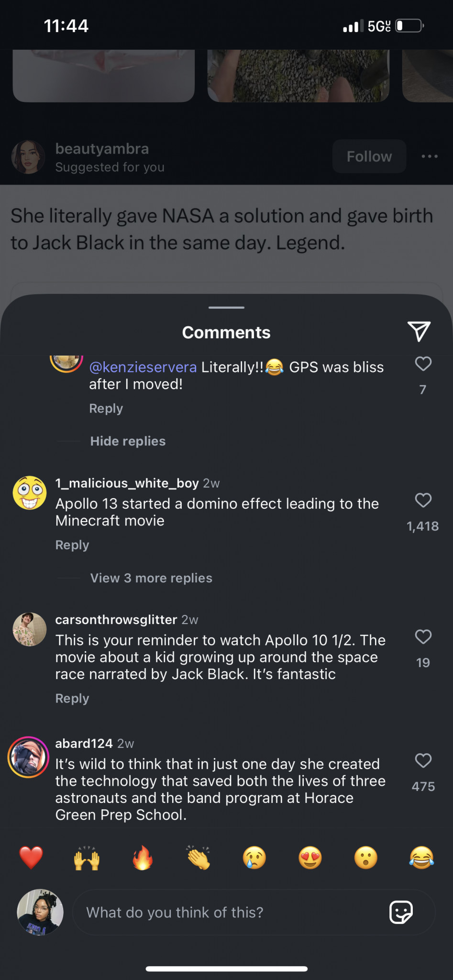This screenshot has width=453, height=980.
Task: Open the three-dot options menu
Action: click(430, 156)
